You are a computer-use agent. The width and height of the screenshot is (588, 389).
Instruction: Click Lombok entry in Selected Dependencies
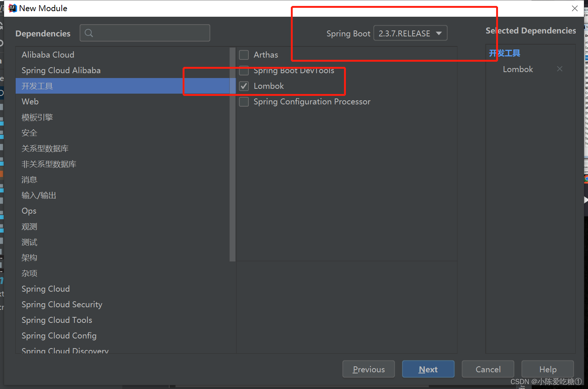click(518, 69)
